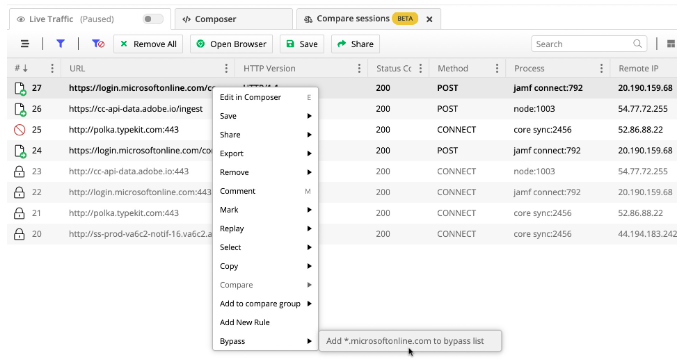Choose Comment from context menu

point(265,191)
